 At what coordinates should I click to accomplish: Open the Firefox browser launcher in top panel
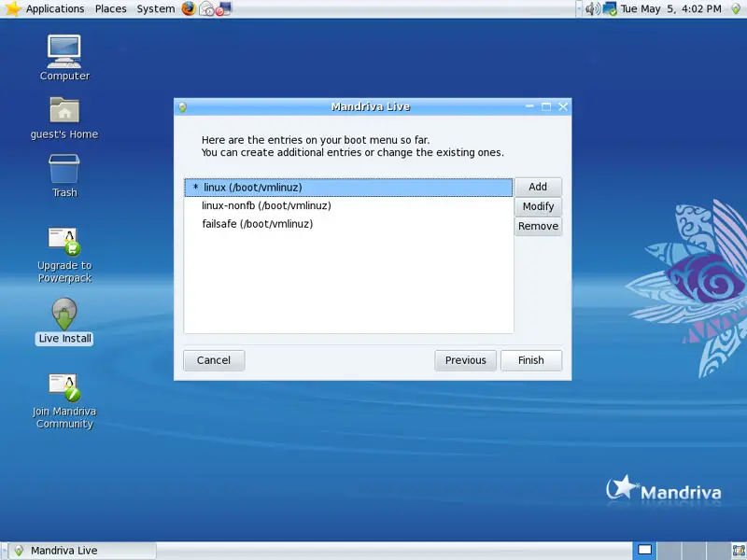[189, 8]
